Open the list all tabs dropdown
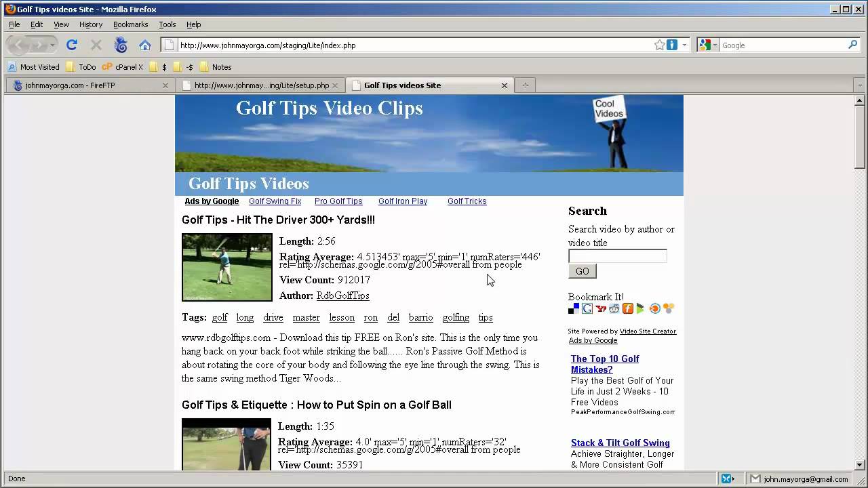 [x=860, y=85]
